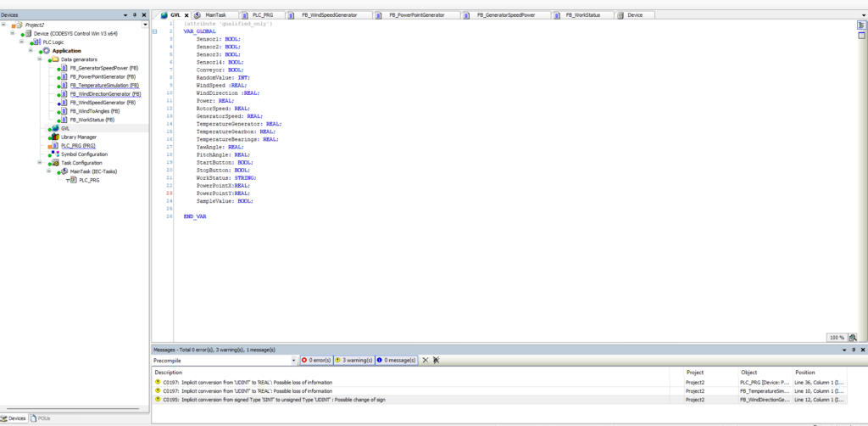
Task: Collapse the VAR_GLOBAL code block
Action: (155, 31)
